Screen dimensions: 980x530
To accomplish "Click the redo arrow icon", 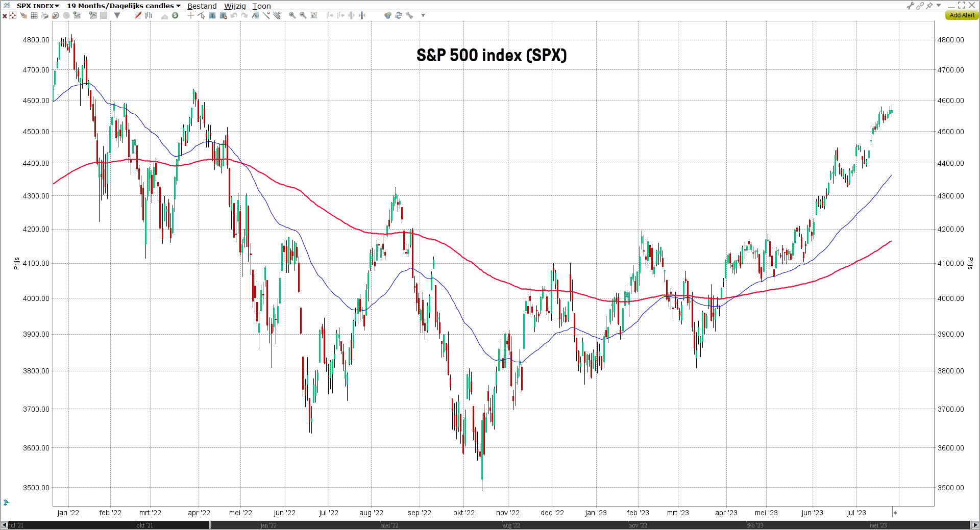I will [x=244, y=15].
